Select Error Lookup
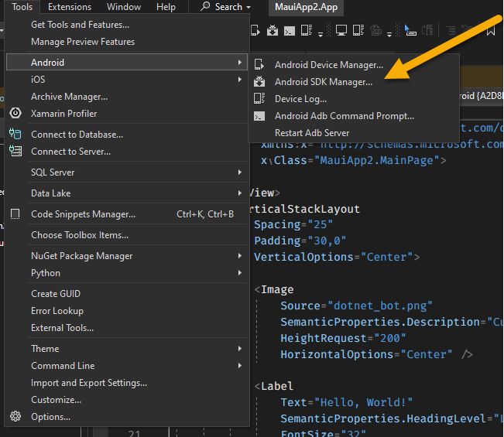The width and height of the screenshot is (504, 437). coord(127,310)
